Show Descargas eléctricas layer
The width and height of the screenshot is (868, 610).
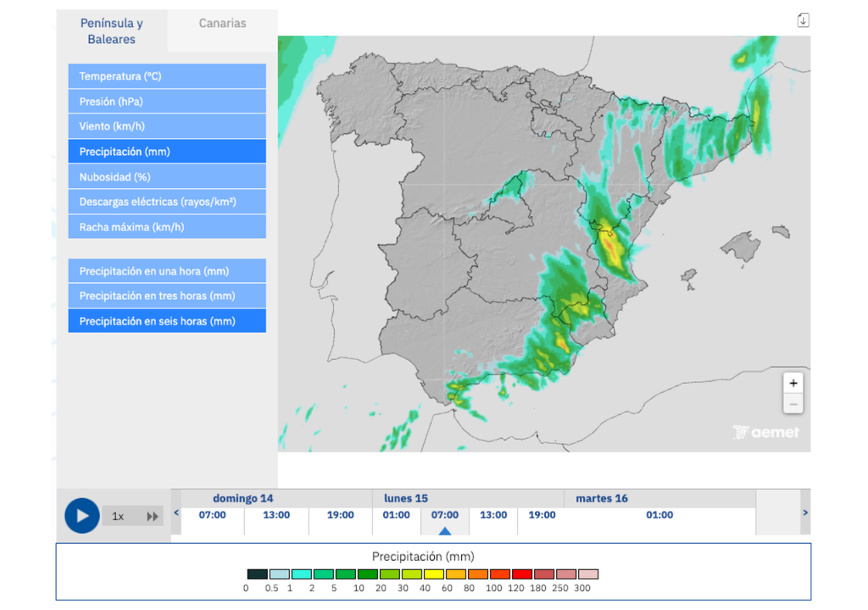(x=167, y=202)
